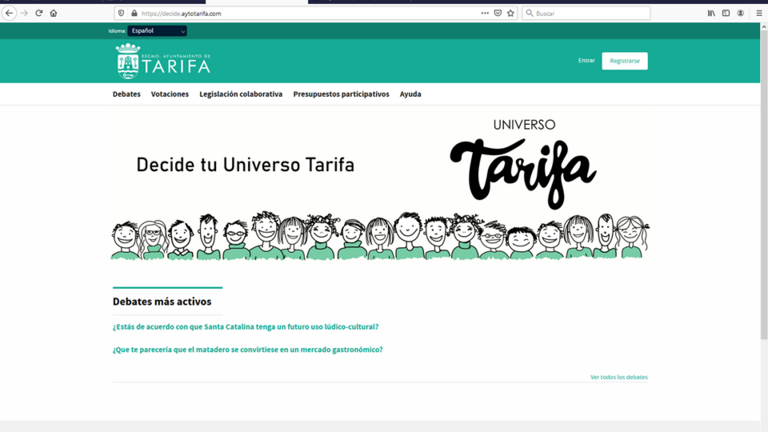This screenshot has width=768, height=432.
Task: Click the Buscar search field
Action: 586,13
